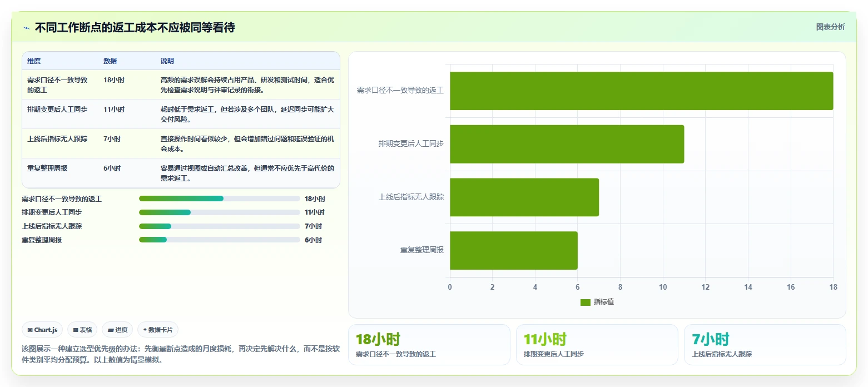868x387 pixels.
Task: Click the chart y-axis label 重复整理周报
Action: 422,251
